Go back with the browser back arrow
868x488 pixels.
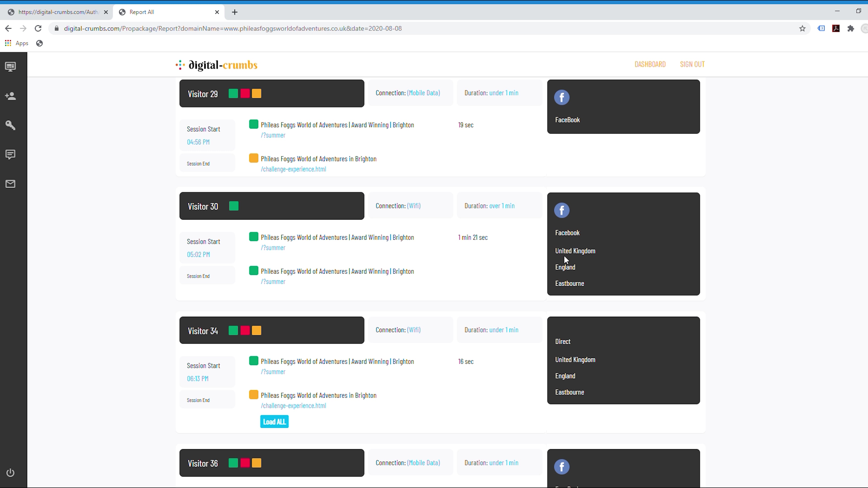[8, 29]
